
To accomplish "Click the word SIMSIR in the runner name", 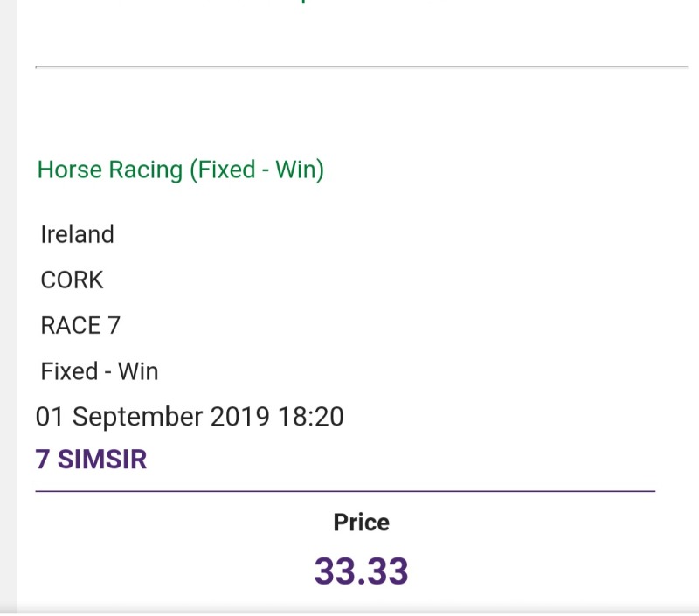I will [x=102, y=460].
